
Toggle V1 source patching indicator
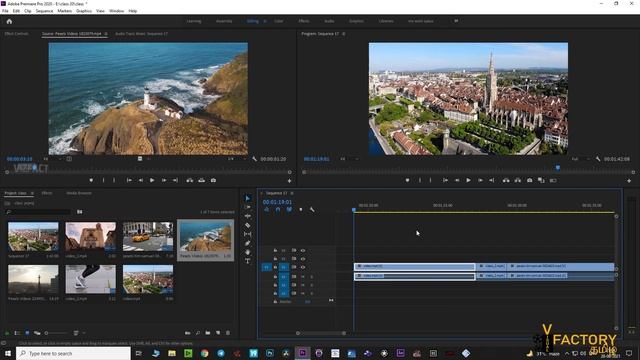[x=266, y=267]
